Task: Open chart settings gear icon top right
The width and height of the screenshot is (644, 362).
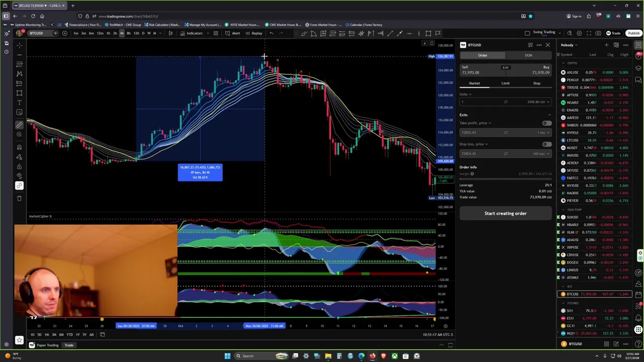Action: 579,33
